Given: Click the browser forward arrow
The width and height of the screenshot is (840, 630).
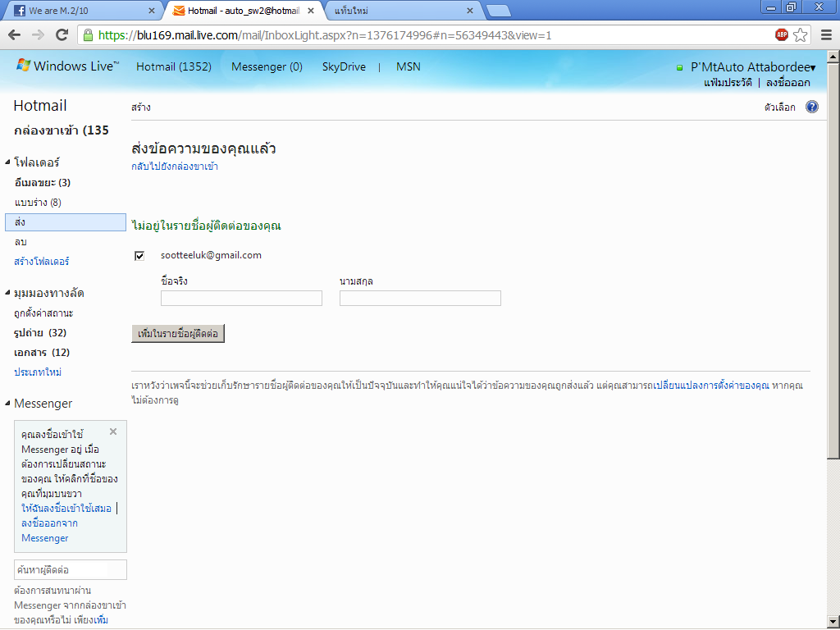Looking at the screenshot, I should [38, 35].
